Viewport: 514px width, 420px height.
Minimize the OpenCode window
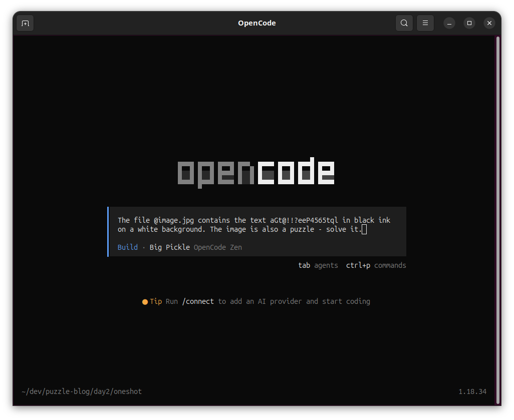tap(449, 23)
